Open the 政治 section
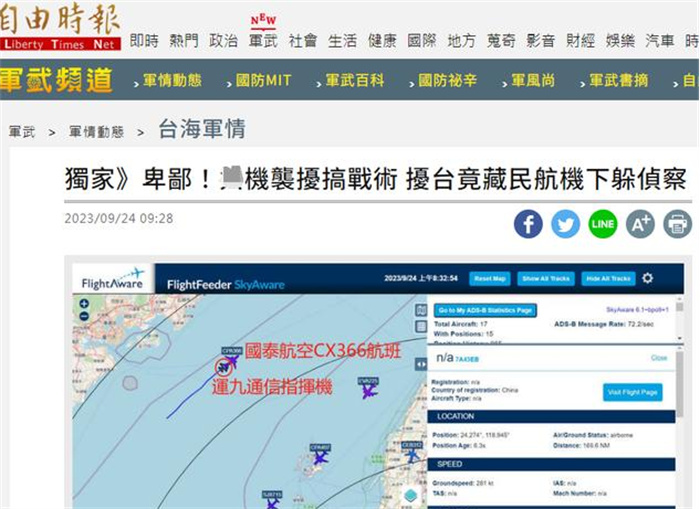Image resolution: width=700 pixels, height=509 pixels. [x=223, y=41]
